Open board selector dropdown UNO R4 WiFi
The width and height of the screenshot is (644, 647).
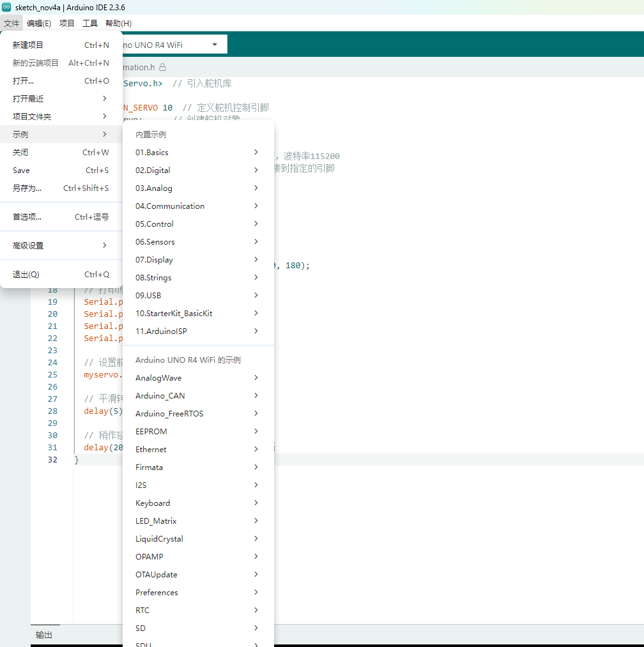[x=174, y=45]
